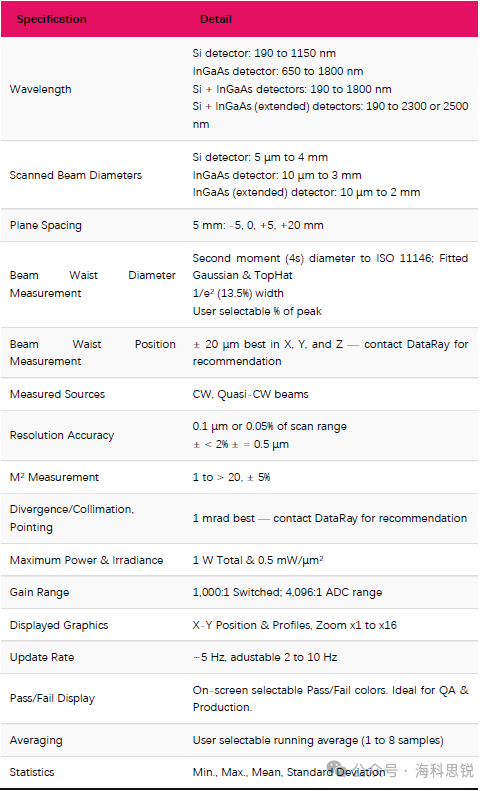The width and height of the screenshot is (490, 791).
Task: Click the Update Rate row label
Action: pyautogui.click(x=42, y=657)
